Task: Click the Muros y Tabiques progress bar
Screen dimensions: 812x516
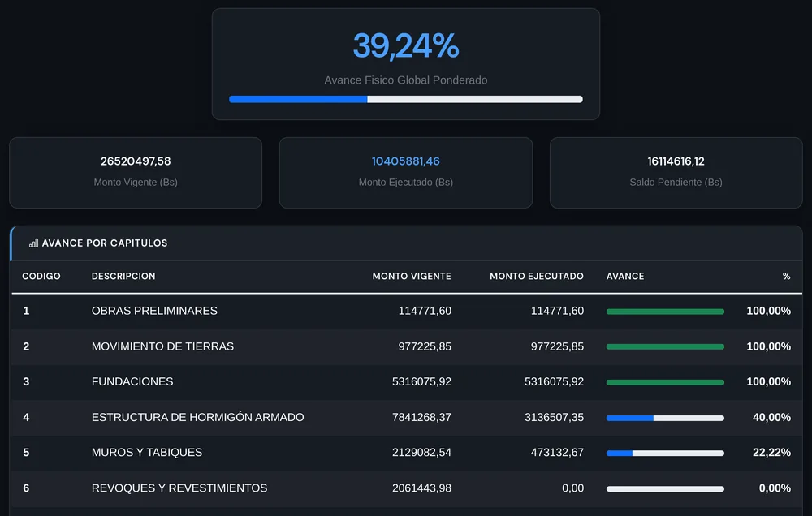Action: (x=665, y=454)
